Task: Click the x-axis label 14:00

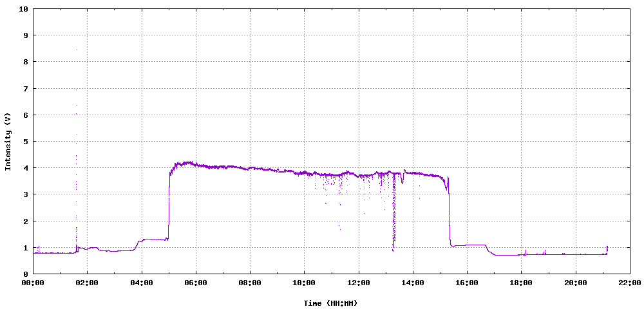Action: pyautogui.click(x=413, y=283)
